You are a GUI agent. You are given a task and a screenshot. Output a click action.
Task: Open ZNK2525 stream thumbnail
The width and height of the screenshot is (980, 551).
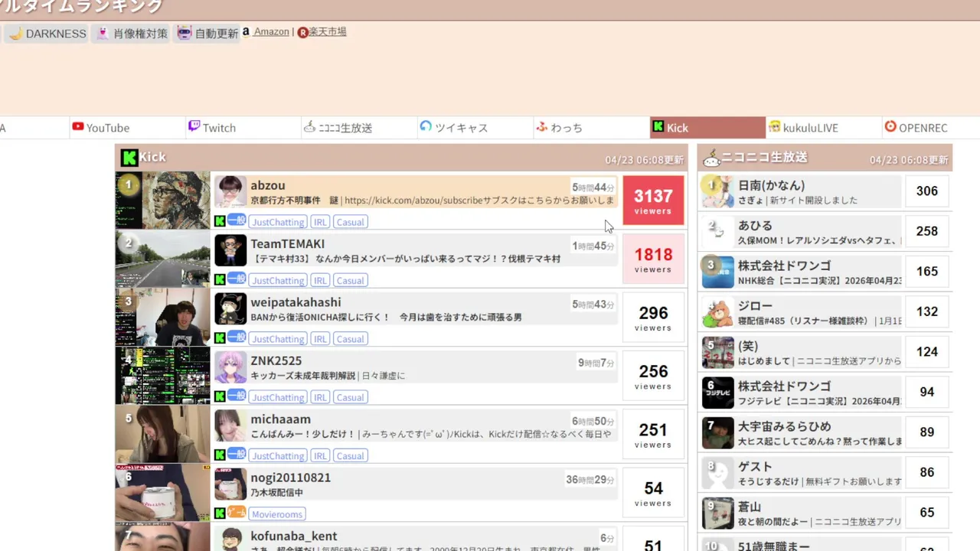162,376
